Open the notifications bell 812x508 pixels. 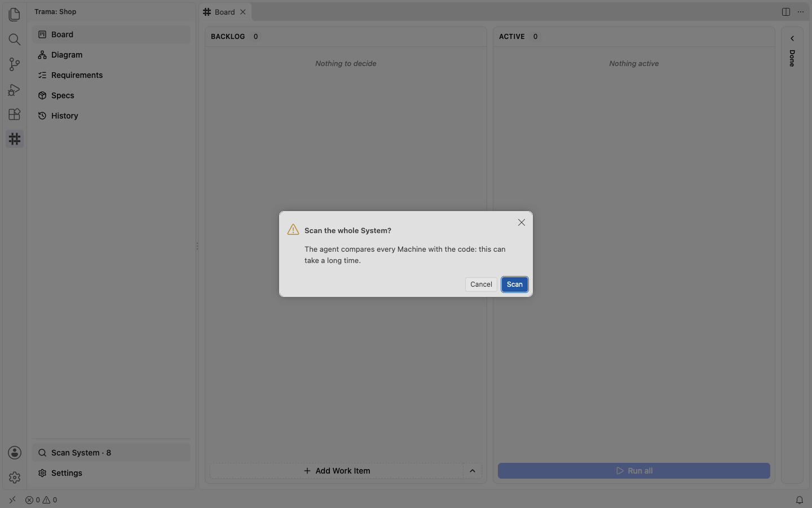coord(800,500)
